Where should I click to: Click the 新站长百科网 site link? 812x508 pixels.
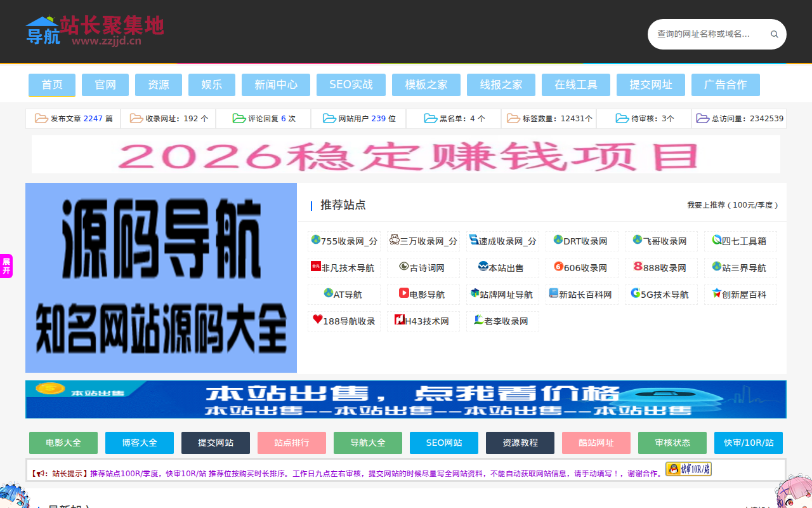[582, 295]
